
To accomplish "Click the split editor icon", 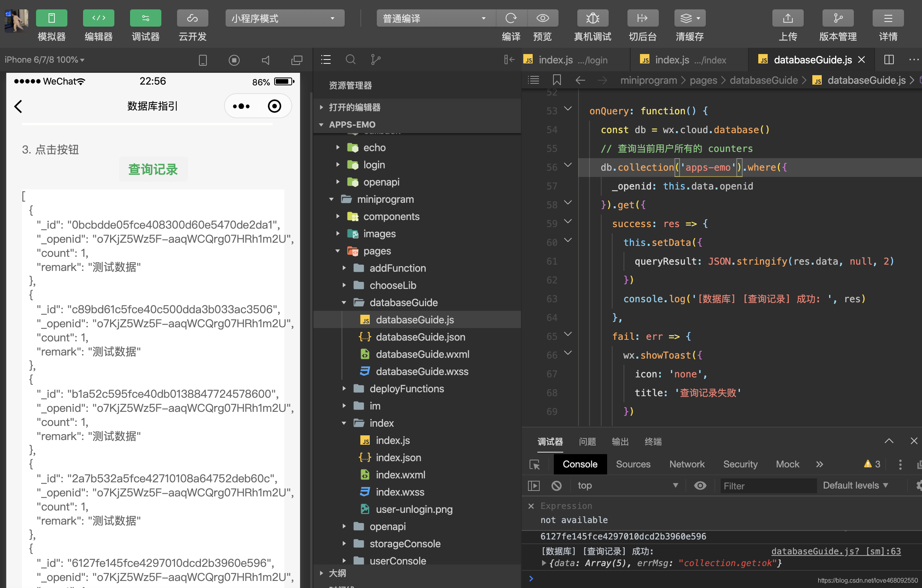I will pos(889,60).
